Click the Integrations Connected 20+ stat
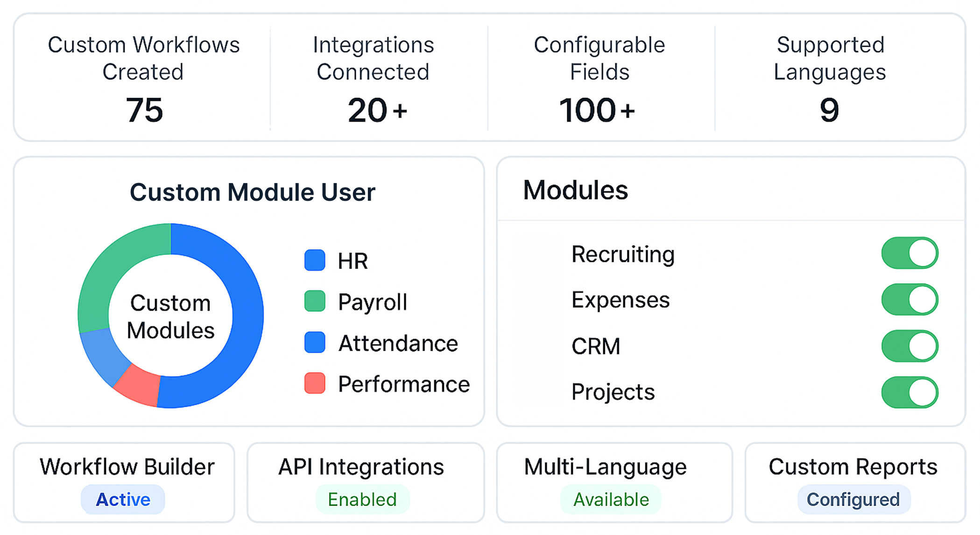The image size is (980, 535). pyautogui.click(x=376, y=110)
